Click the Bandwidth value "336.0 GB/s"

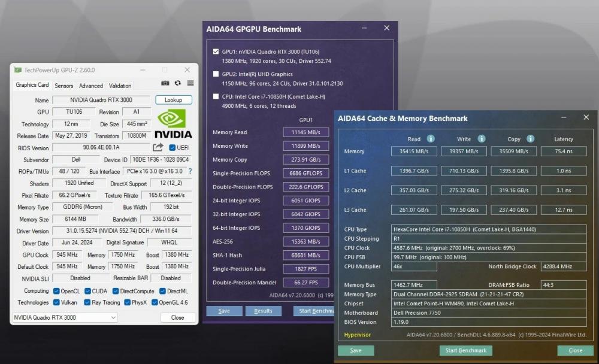click(166, 219)
